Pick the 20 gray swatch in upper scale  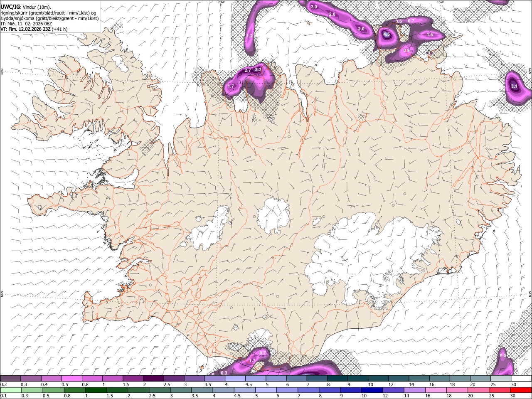(480, 378)
